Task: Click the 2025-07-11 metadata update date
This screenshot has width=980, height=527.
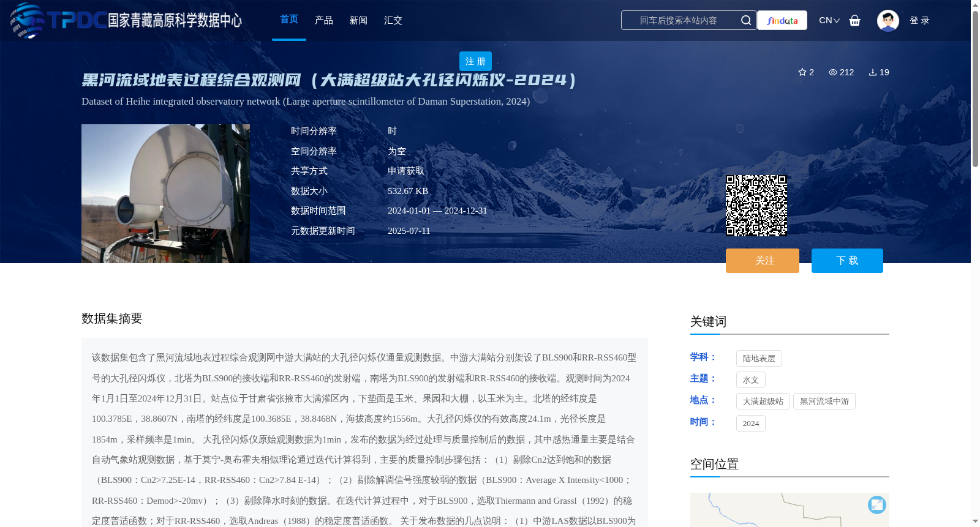Action: [x=409, y=231]
